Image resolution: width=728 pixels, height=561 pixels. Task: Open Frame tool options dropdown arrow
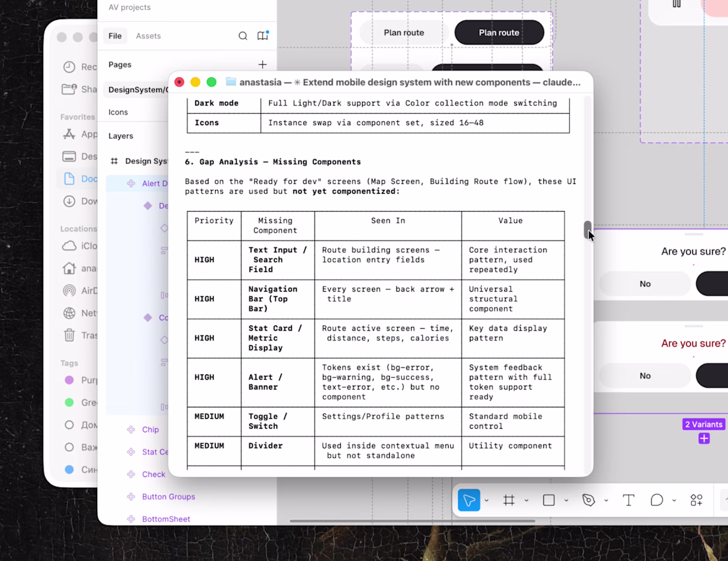pyautogui.click(x=527, y=501)
